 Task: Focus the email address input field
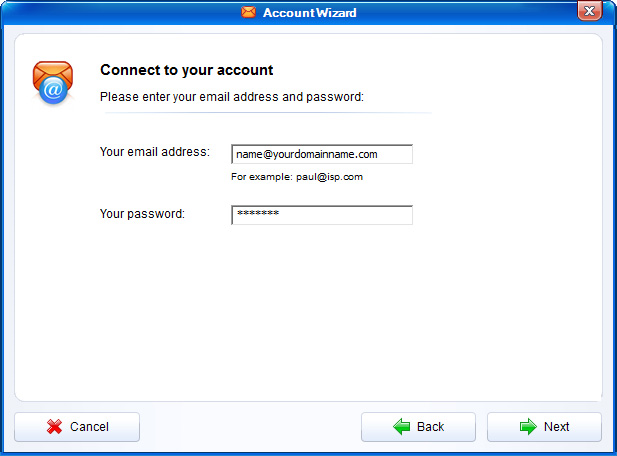coord(321,155)
